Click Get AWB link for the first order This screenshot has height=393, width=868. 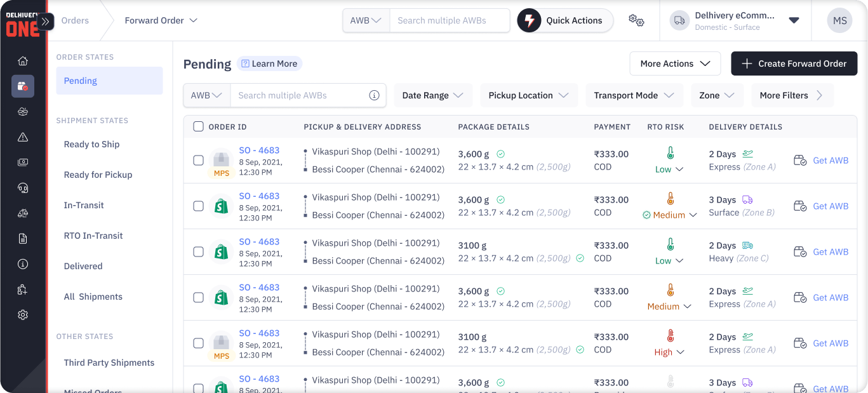click(x=831, y=161)
